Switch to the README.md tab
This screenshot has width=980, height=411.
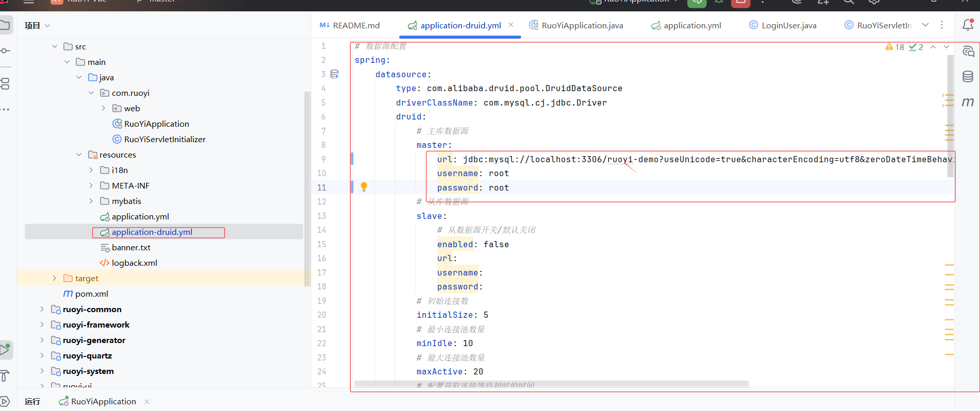[350, 25]
